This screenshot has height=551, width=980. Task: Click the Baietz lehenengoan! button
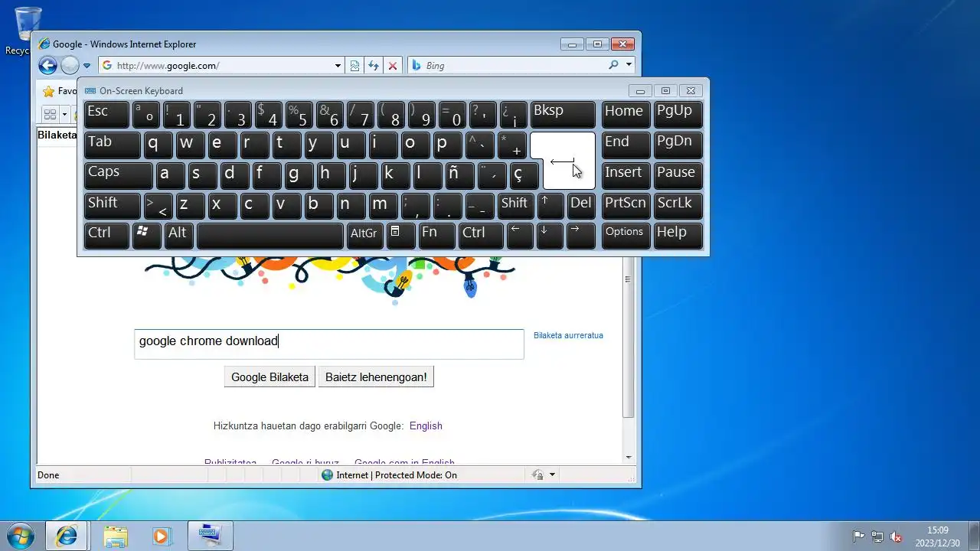[376, 377]
